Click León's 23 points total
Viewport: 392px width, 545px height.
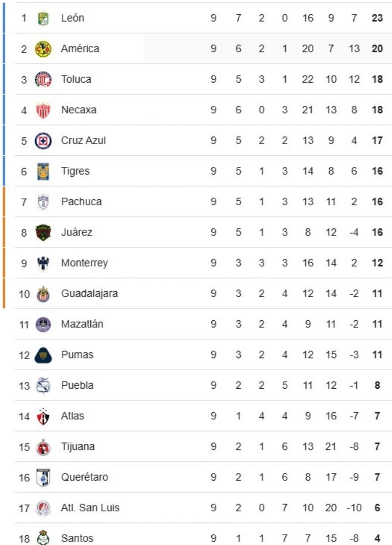tap(377, 18)
